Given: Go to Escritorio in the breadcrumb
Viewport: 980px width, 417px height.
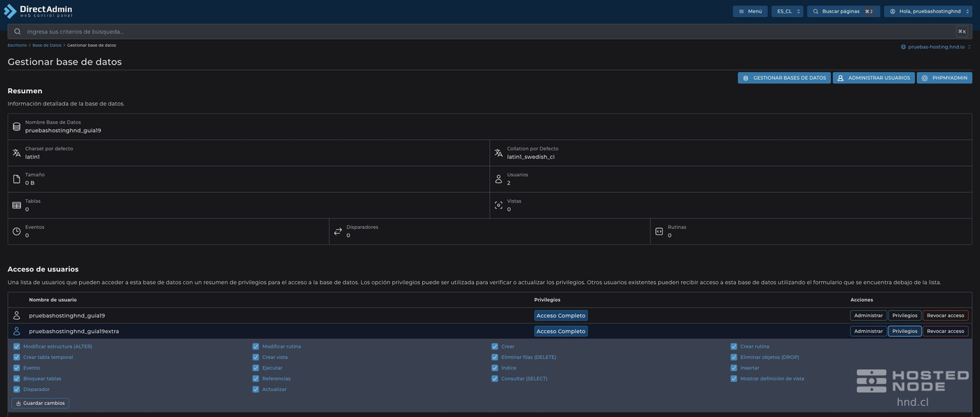Looking at the screenshot, I should [x=17, y=45].
